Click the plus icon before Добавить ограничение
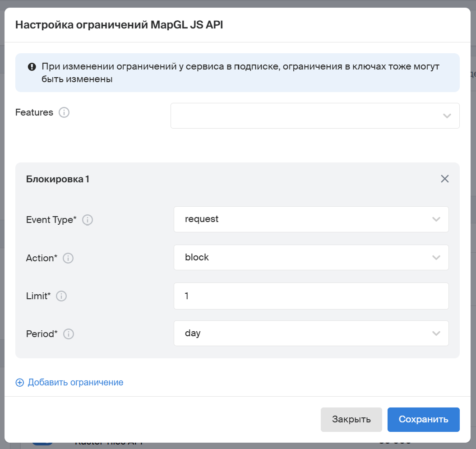 pos(20,383)
